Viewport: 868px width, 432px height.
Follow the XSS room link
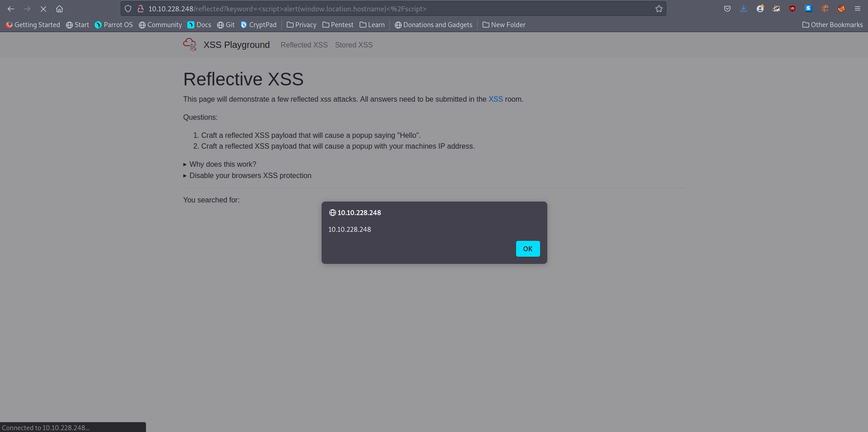(495, 99)
